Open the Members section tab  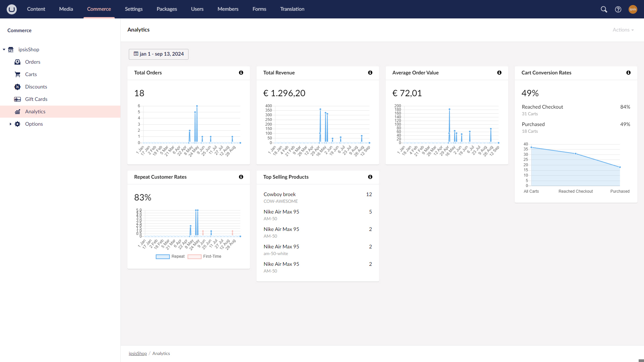(228, 9)
